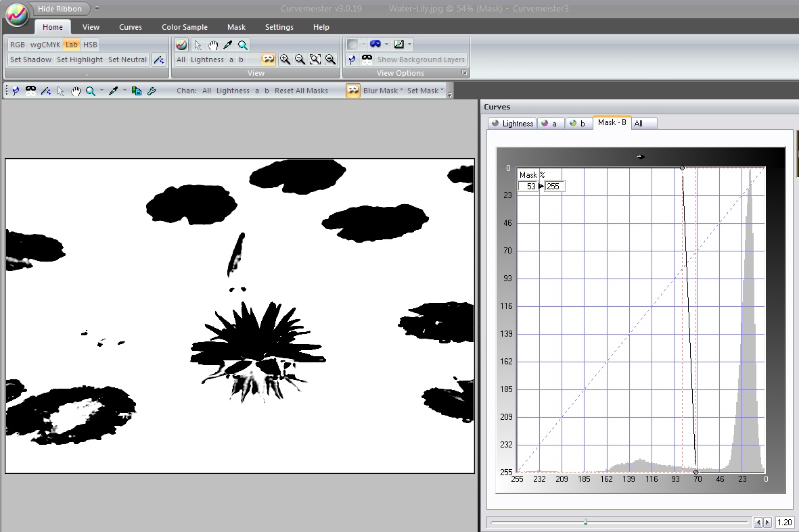Open dropdown beside the gray circle icon
The image size is (799, 532).
[x=363, y=45]
